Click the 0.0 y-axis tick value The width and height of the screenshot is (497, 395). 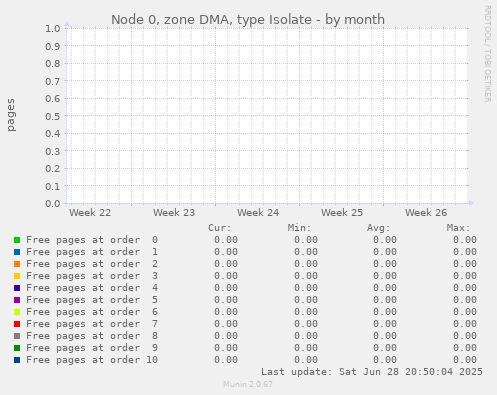click(53, 203)
